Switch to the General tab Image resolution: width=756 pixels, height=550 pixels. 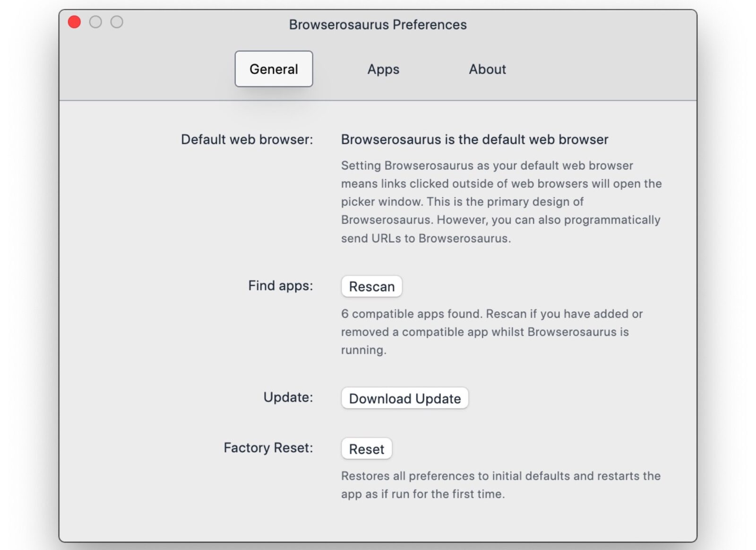tap(274, 69)
